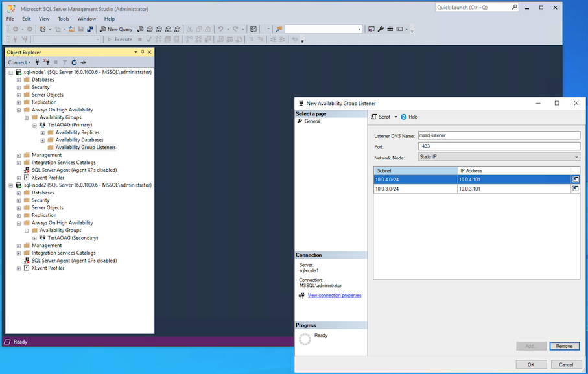Select the 10.0.4.101 IP address cell
The image size is (588, 374).
[x=514, y=180]
